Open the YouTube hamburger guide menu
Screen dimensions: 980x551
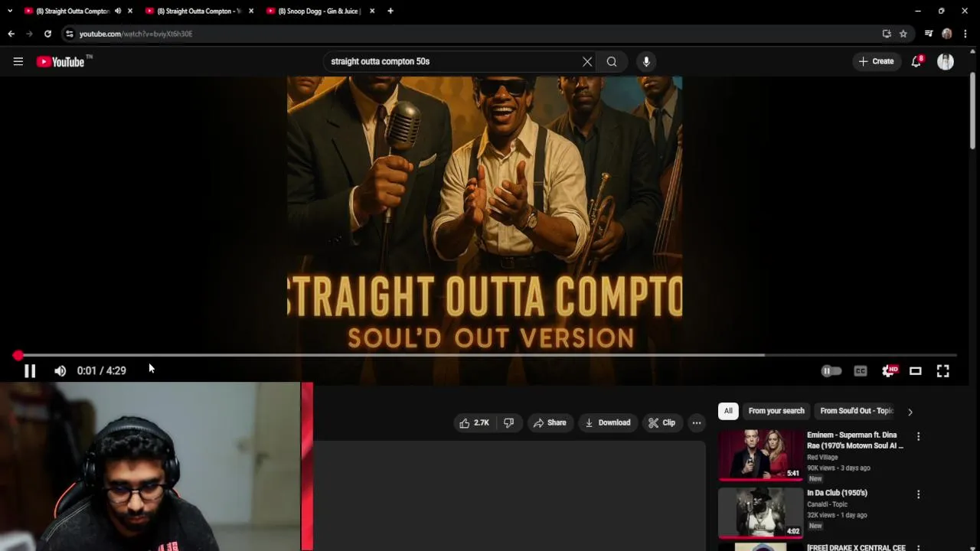[x=18, y=61]
